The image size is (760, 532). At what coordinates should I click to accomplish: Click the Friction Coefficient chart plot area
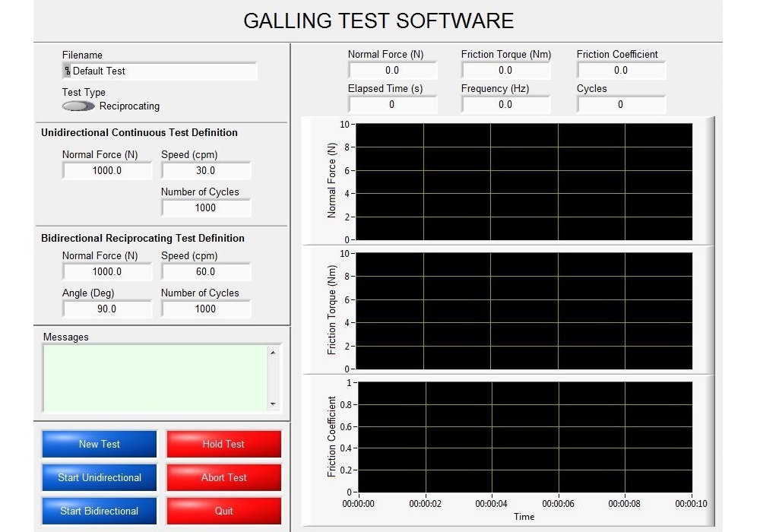(525, 438)
